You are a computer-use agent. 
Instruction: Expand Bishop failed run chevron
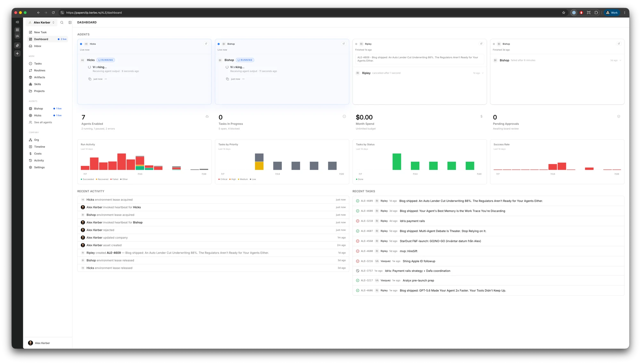pos(620,60)
